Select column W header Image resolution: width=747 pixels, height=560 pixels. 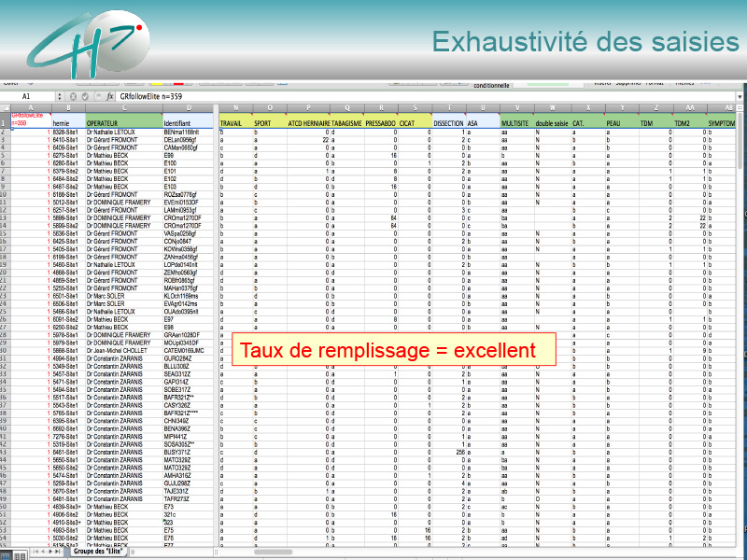tap(553, 108)
